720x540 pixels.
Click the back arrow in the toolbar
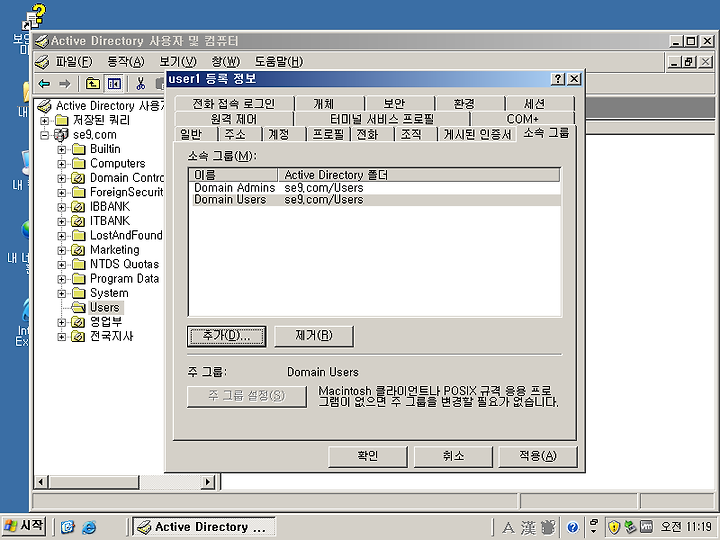point(45,84)
